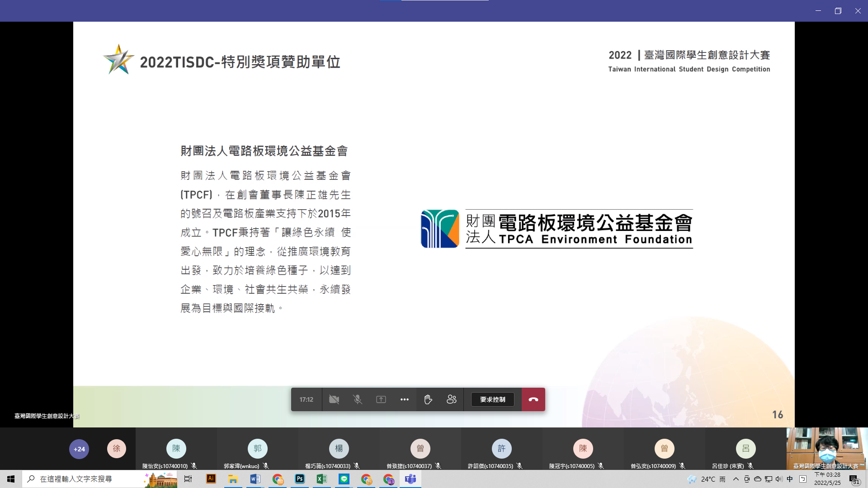Open Excel from the taskbar

pos(322,479)
